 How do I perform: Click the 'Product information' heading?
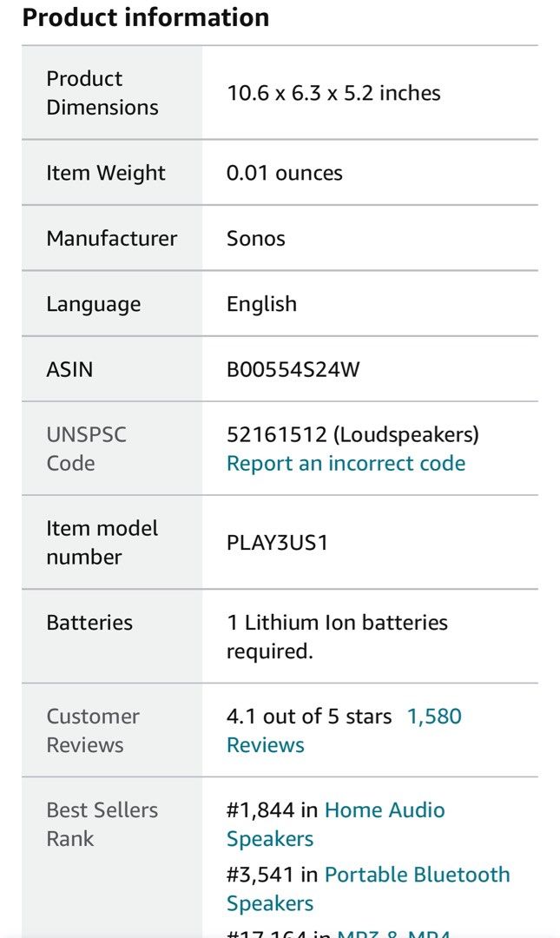pyautogui.click(x=146, y=17)
